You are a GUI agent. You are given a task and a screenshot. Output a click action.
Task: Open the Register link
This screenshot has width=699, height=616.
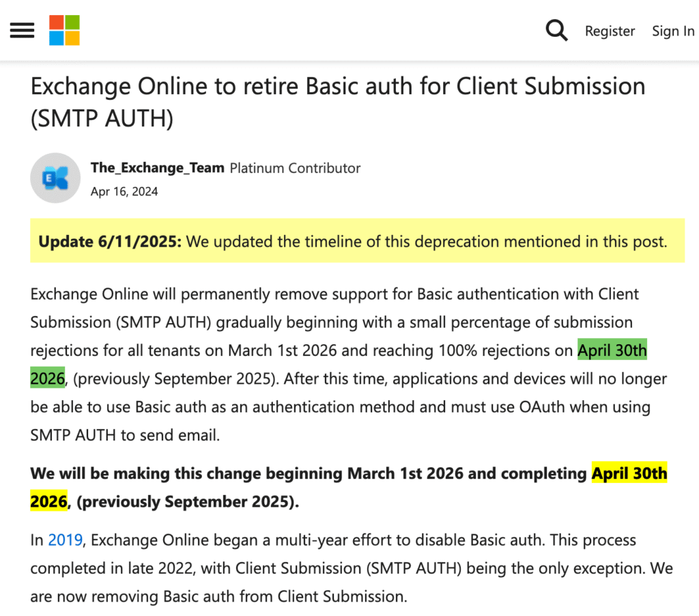click(610, 31)
